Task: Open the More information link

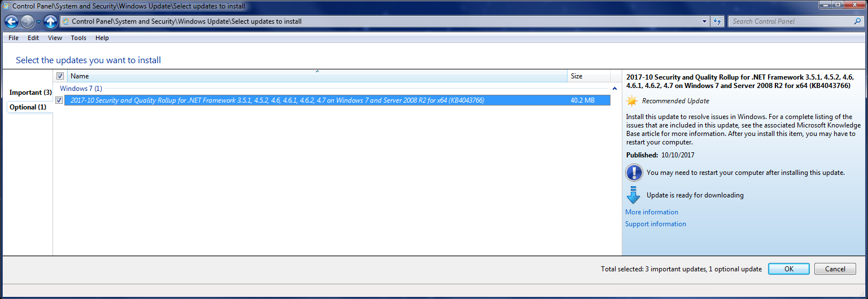Action: coord(651,212)
